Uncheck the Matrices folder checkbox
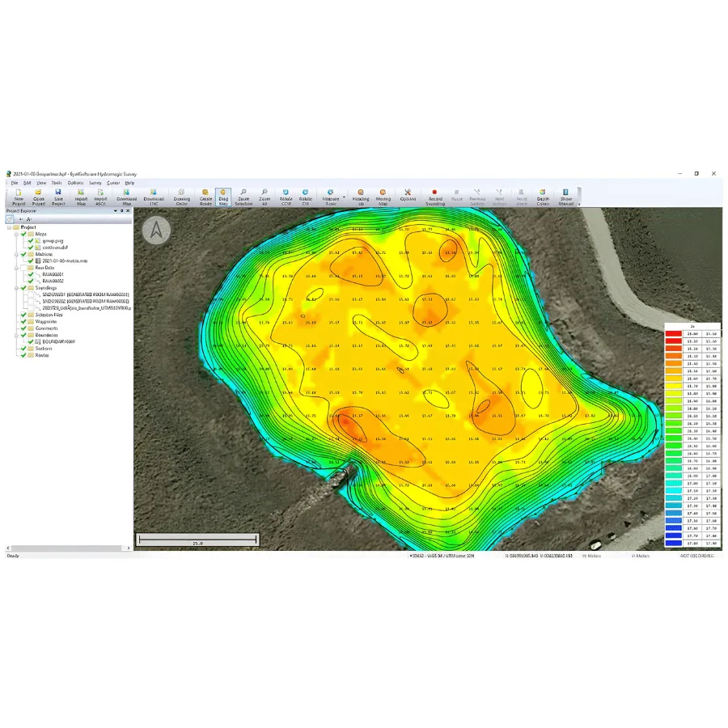Viewport: 728px width, 728px height. pos(23,254)
